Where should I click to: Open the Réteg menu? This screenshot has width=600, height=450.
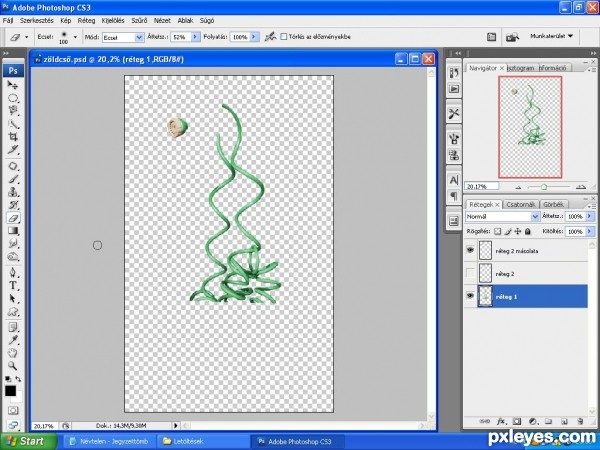[x=86, y=20]
